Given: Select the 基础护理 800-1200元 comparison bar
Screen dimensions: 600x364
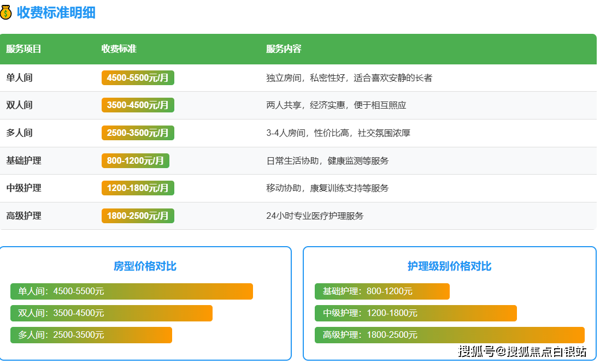Looking at the screenshot, I should click(382, 291).
